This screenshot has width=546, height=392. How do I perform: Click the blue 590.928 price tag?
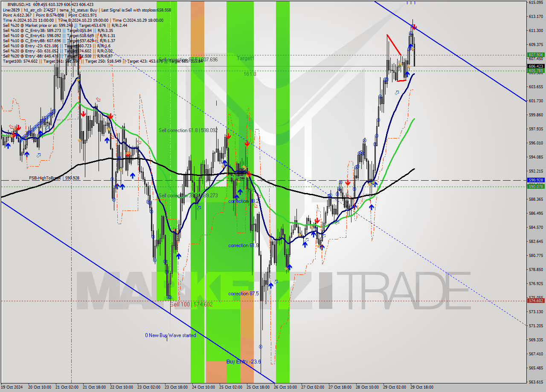[536, 180]
